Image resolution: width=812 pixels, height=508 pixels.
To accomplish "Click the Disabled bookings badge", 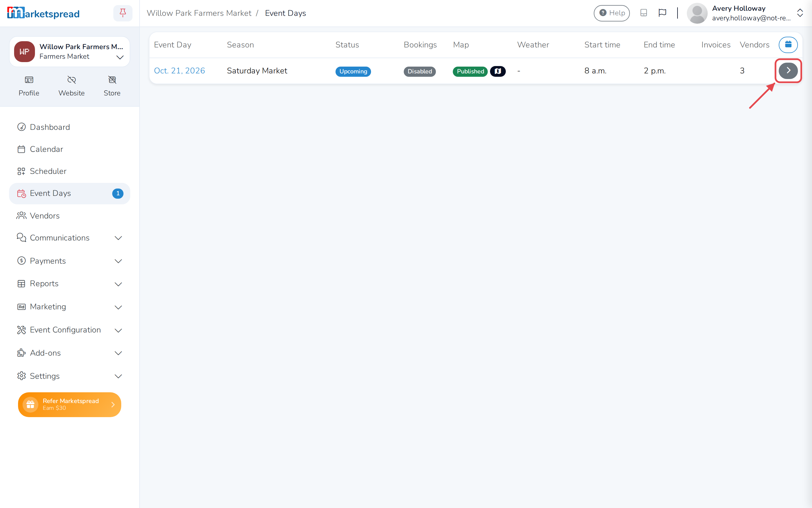I will [420, 72].
